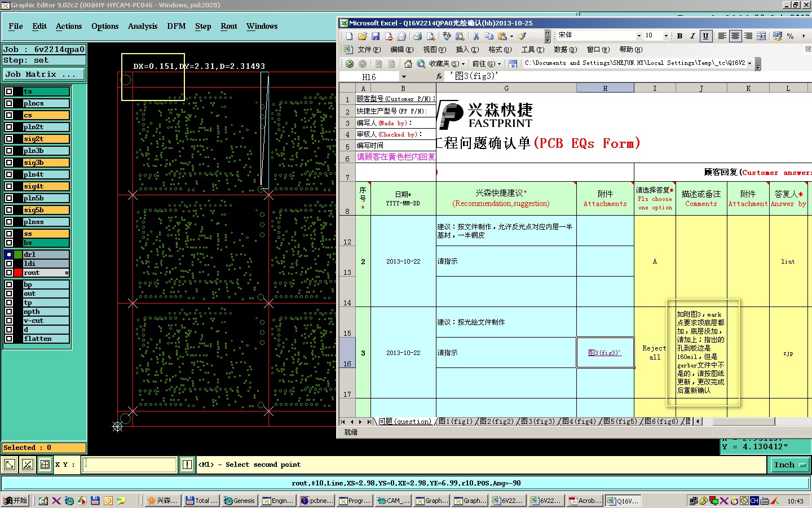Click the next-sheet navigation arrow in Excel
This screenshot has height=508, width=812.
[360, 422]
